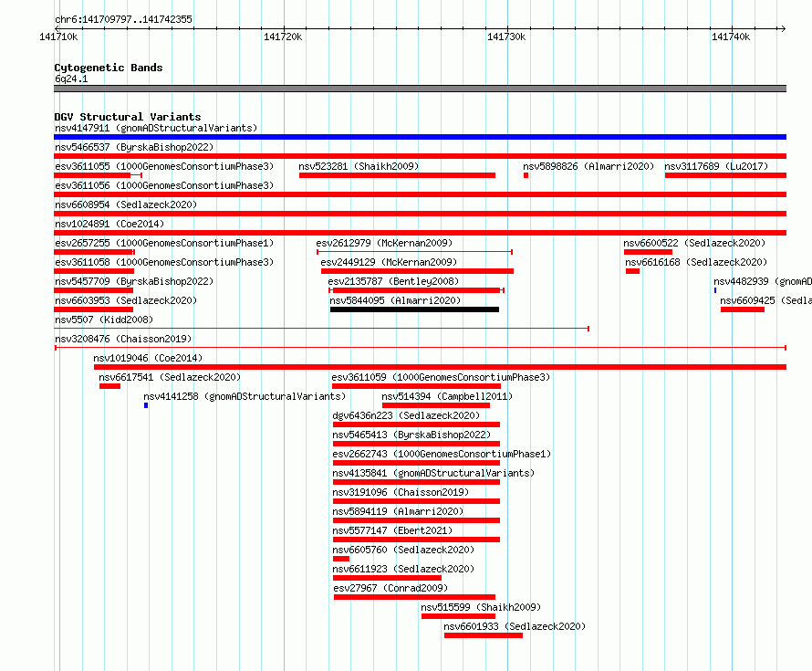This screenshot has height=671, width=812.
Task: Select the blue nsv4147911 variant bar
Action: [x=420, y=137]
